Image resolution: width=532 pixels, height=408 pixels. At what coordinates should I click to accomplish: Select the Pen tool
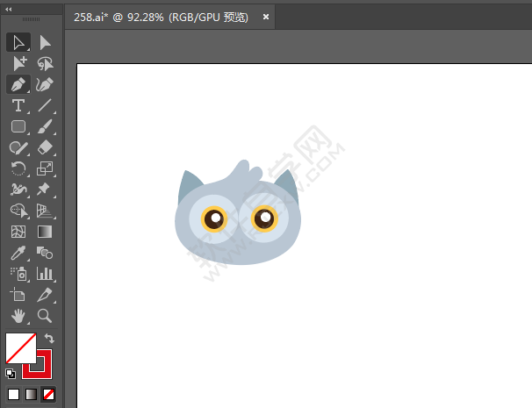[18, 84]
